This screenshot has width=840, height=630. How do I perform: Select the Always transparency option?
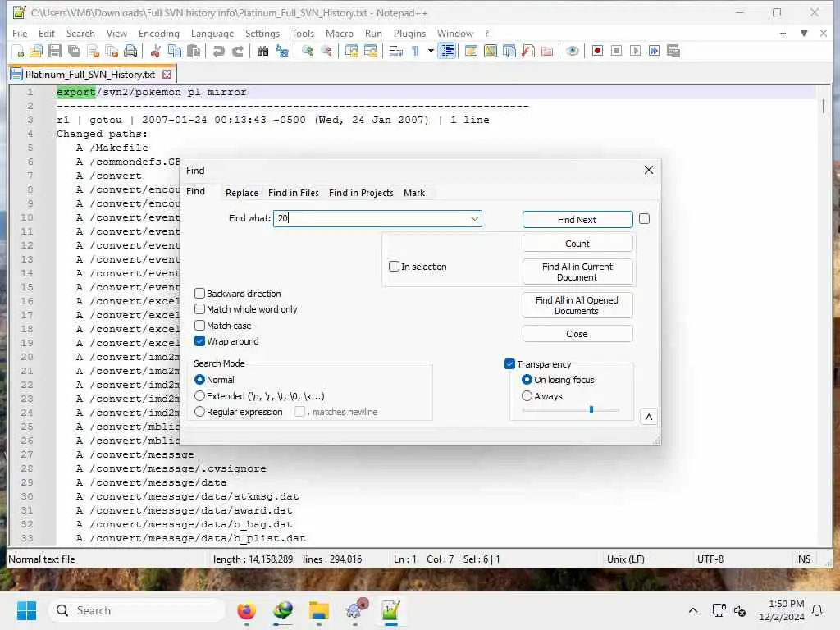pos(527,396)
